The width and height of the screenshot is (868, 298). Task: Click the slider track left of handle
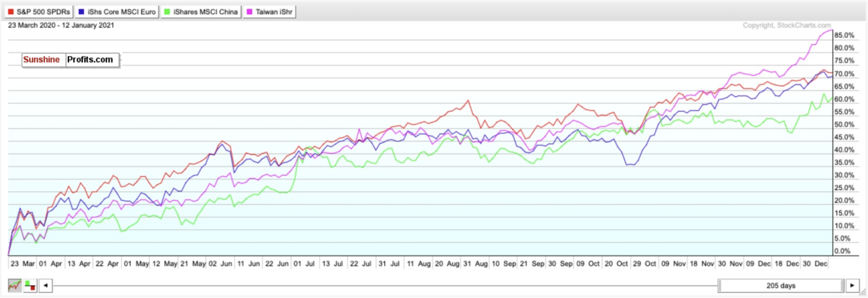tap(385, 286)
